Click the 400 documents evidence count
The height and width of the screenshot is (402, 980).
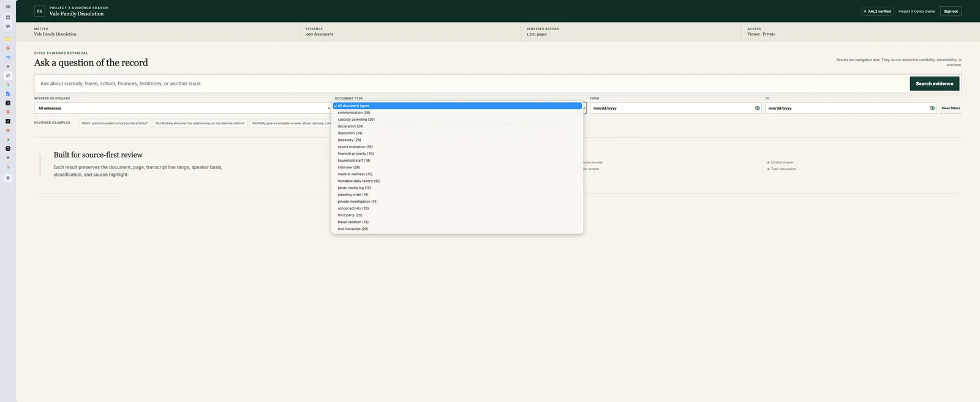pyautogui.click(x=319, y=34)
